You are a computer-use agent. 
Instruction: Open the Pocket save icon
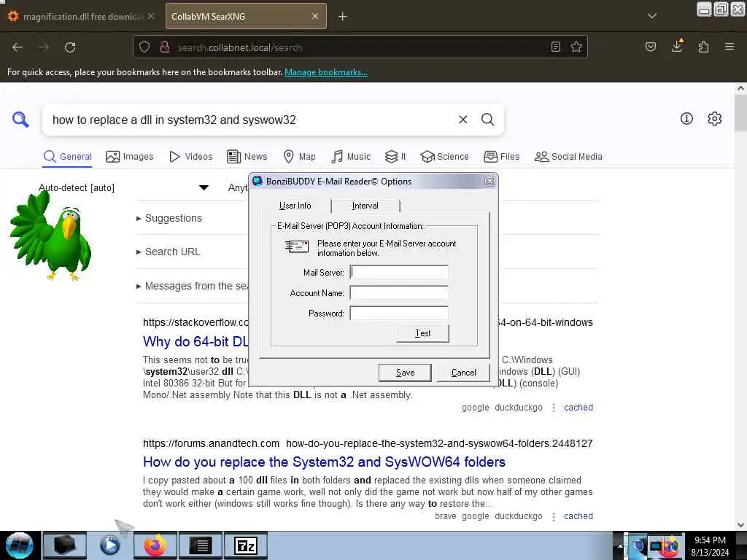pyautogui.click(x=650, y=47)
